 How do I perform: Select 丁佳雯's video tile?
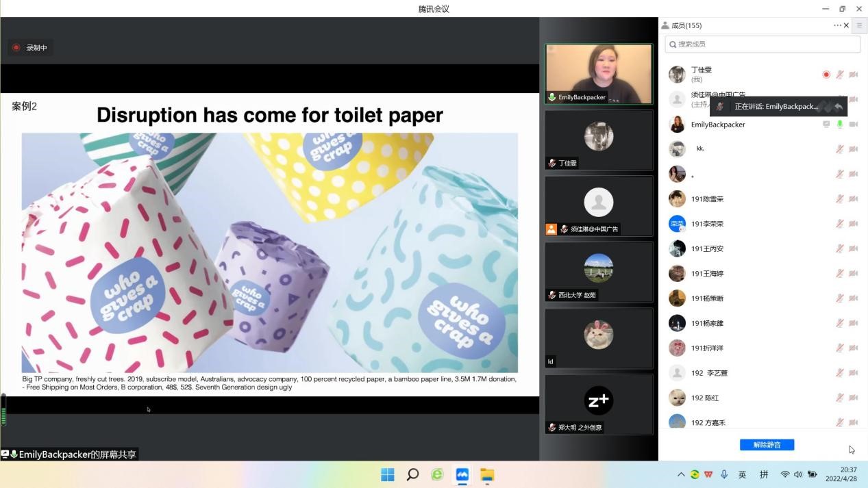[x=599, y=140]
